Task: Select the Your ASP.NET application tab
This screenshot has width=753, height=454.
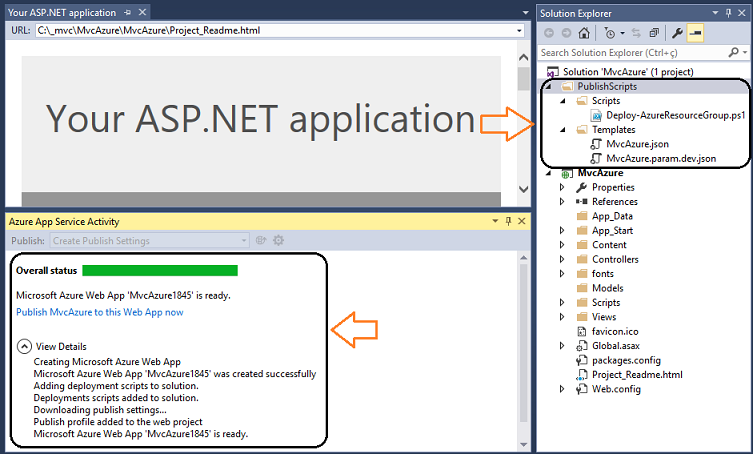Action: 62,12
